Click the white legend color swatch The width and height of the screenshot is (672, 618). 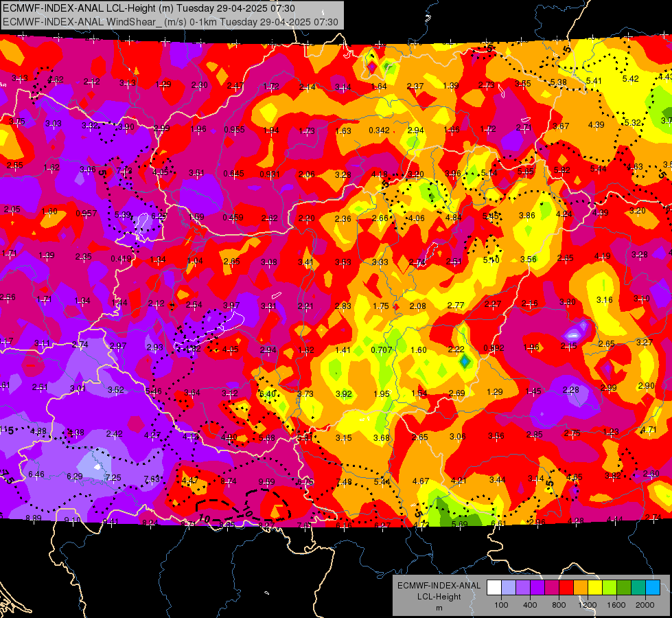click(x=494, y=588)
